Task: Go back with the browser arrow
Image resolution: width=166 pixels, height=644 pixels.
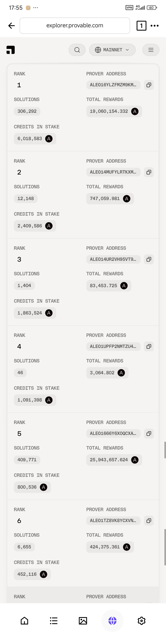Action: click(x=11, y=26)
